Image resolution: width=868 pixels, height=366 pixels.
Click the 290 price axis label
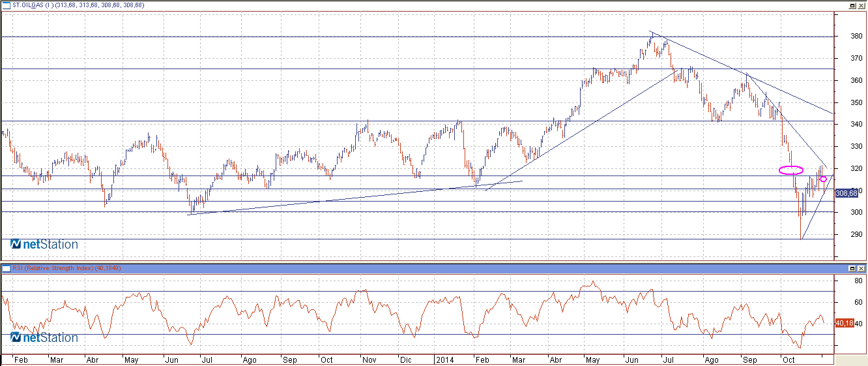tap(856, 234)
